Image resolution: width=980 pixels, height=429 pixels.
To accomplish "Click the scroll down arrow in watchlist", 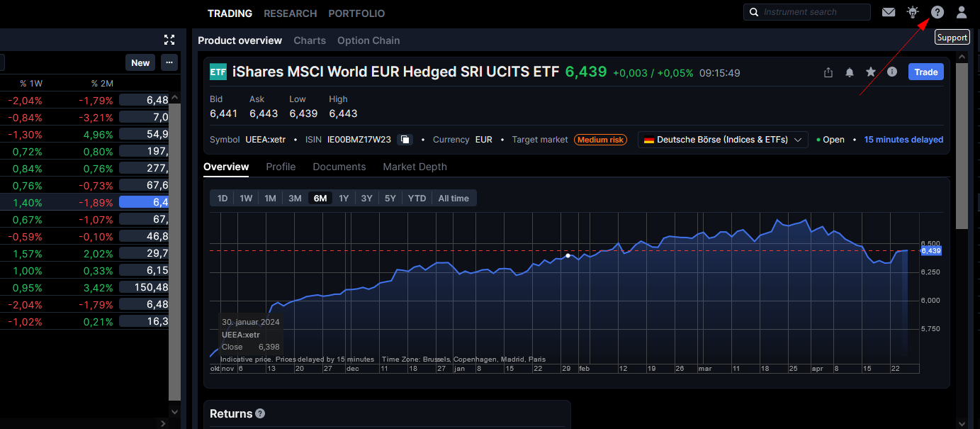I will click(175, 411).
